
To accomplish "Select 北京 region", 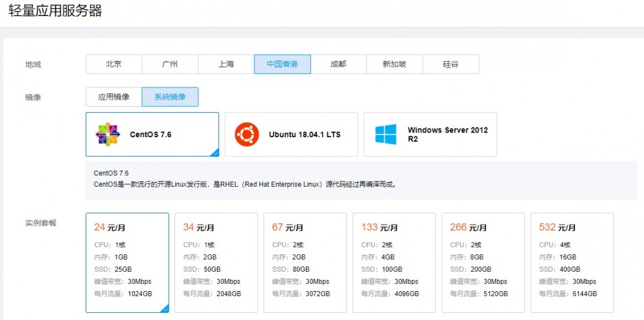I will (x=114, y=64).
